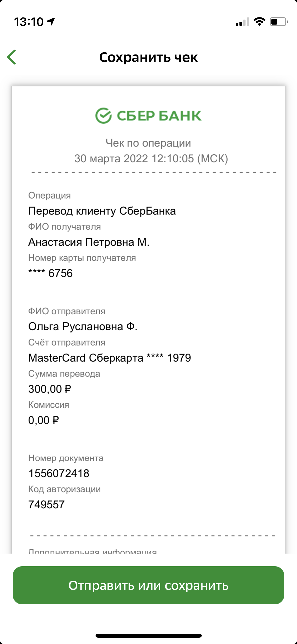Tap sender name Ольга Руслановна Ф.
Viewport: 297px width, 644px height.
tap(83, 327)
